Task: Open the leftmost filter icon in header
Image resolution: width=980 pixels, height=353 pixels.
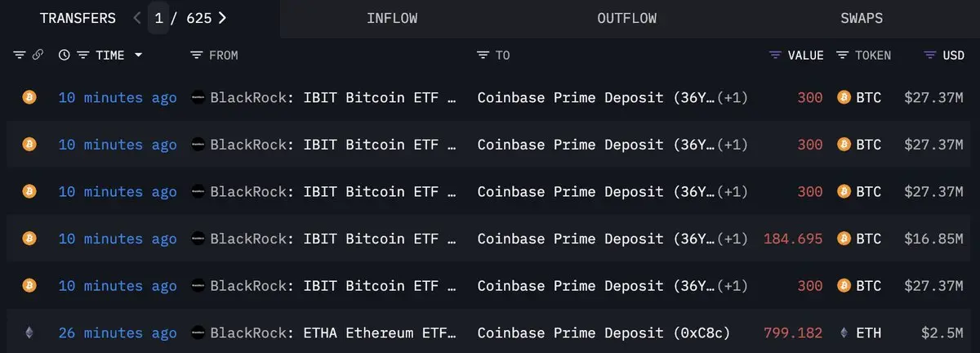Action: pos(20,55)
